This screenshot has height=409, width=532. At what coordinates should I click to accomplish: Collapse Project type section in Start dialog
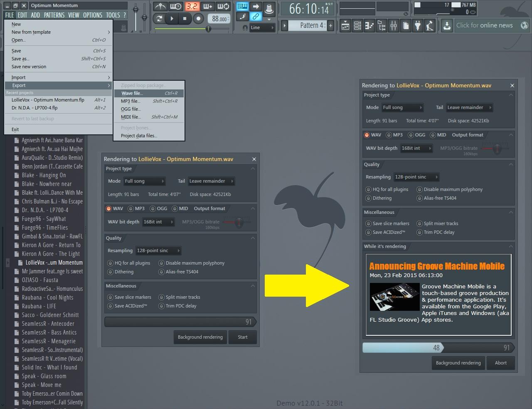(252, 169)
